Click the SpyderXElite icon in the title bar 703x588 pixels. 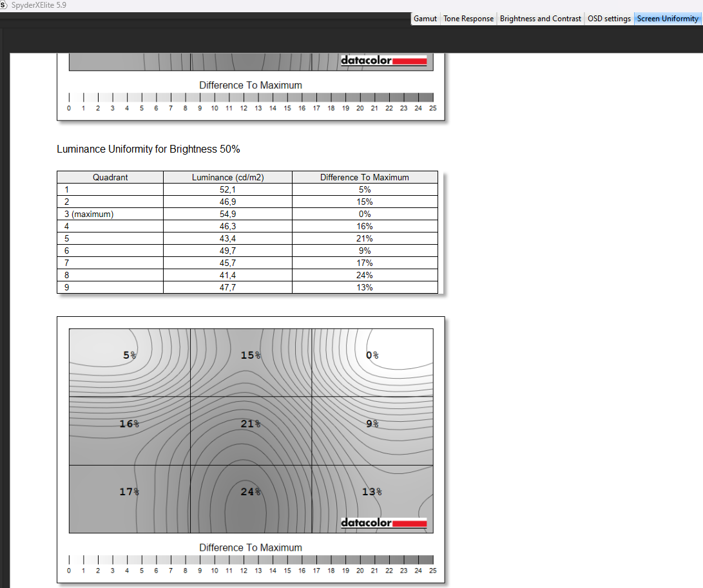pos(4,5)
